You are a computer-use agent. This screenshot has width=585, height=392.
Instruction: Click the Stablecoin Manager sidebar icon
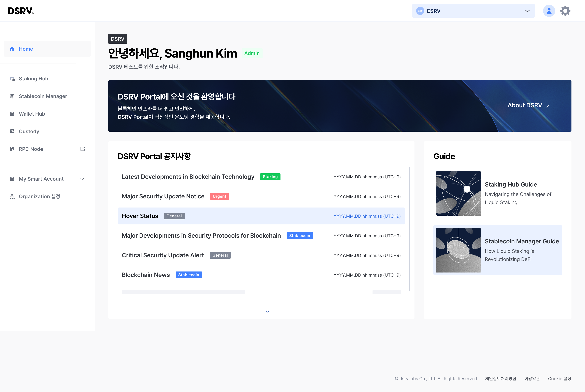click(12, 96)
